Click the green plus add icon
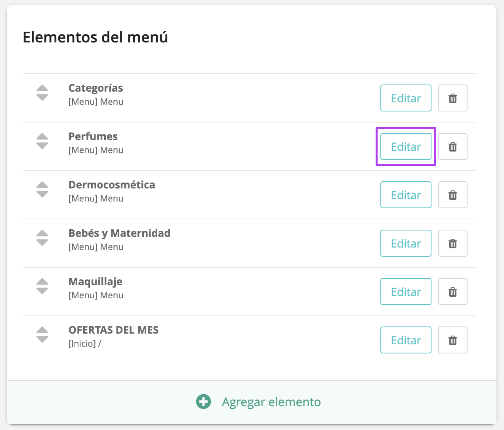504x430 pixels. (x=204, y=402)
